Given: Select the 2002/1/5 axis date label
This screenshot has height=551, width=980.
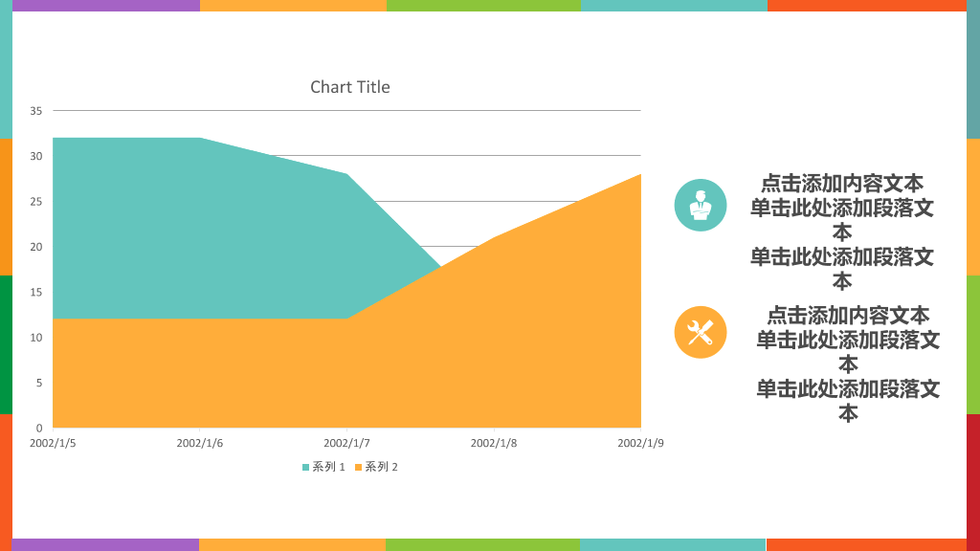Looking at the screenshot, I should (53, 443).
